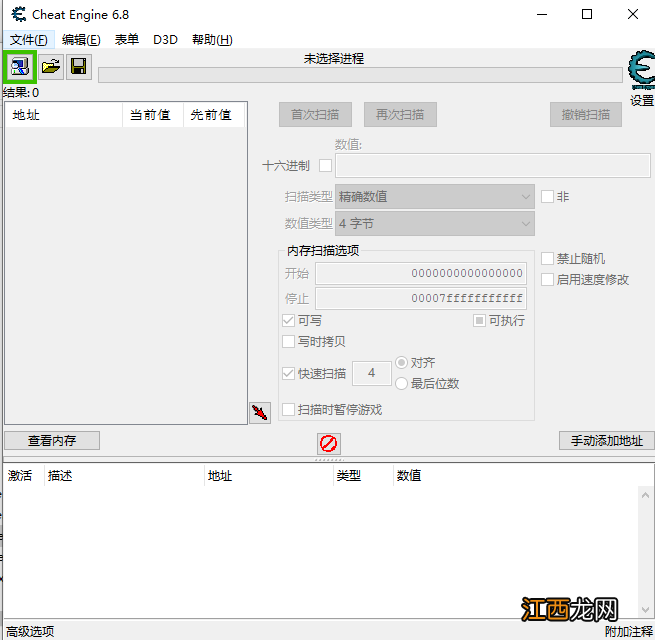The image size is (655, 640).
Task: Click the 描述 column header
Action: click(x=124, y=475)
